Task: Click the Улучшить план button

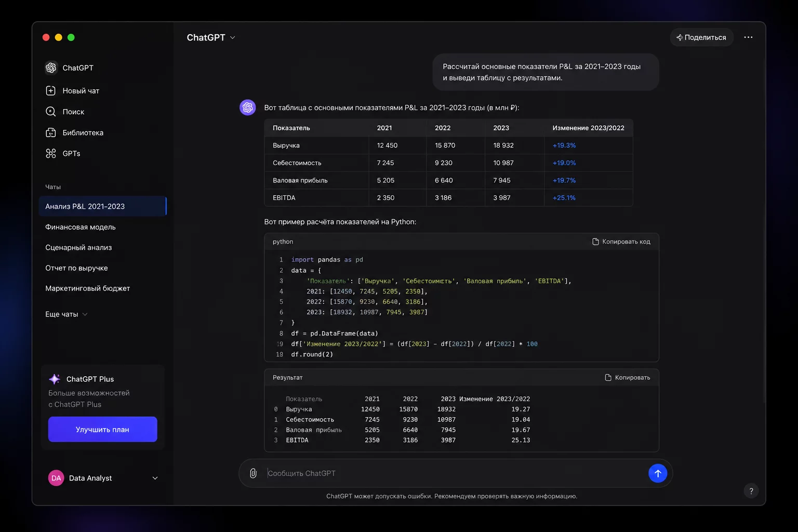Action: [x=103, y=429]
